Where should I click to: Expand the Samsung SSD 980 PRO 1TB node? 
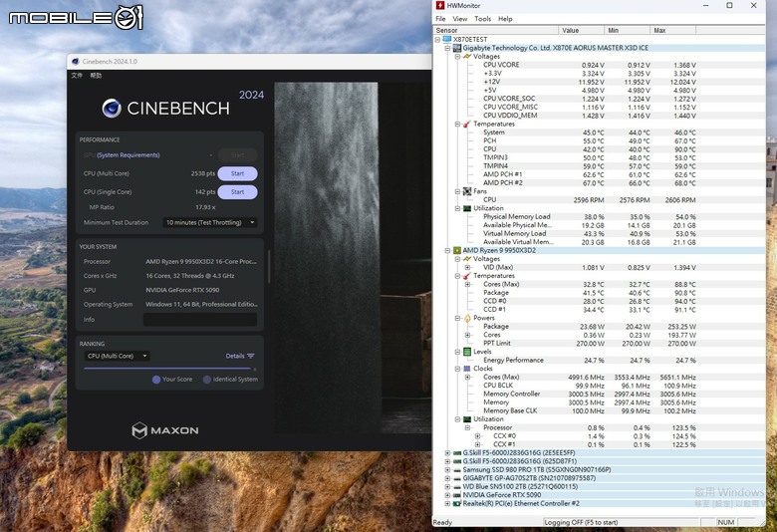click(448, 469)
